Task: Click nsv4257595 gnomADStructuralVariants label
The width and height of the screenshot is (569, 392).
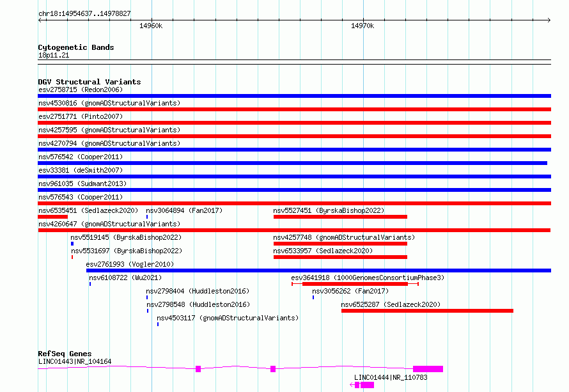Action: (109, 130)
